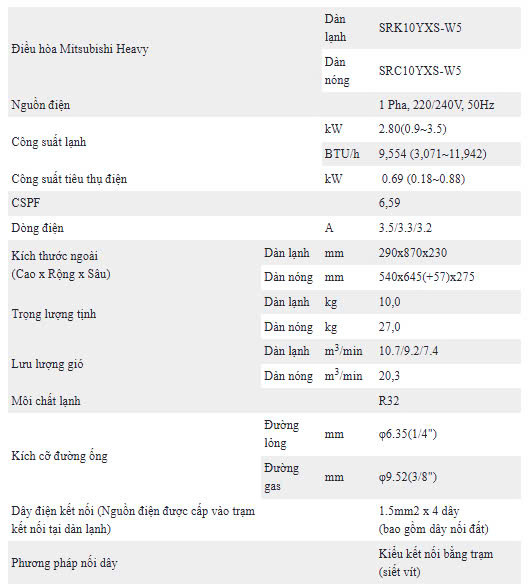531x588 pixels.
Task: Click the 1 Pha, 220/240V, 50Hz value
Action: click(x=436, y=105)
